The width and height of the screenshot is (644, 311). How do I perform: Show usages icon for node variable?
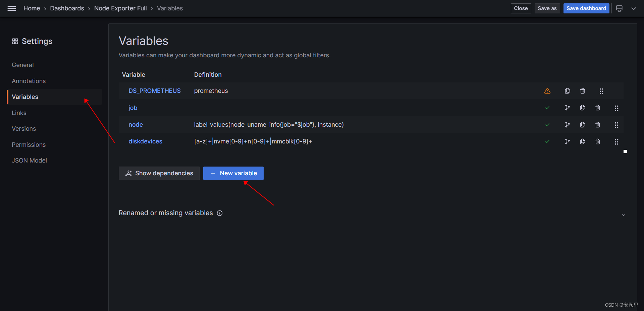[567, 125]
